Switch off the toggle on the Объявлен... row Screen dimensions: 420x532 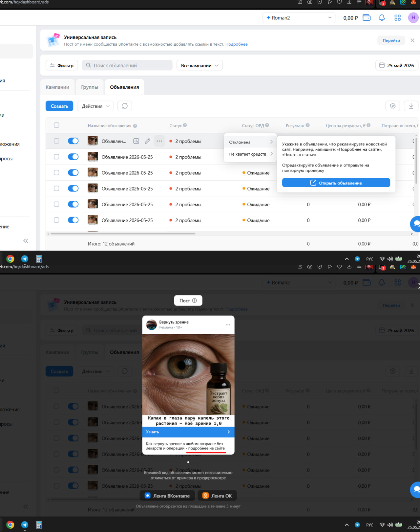click(73, 141)
